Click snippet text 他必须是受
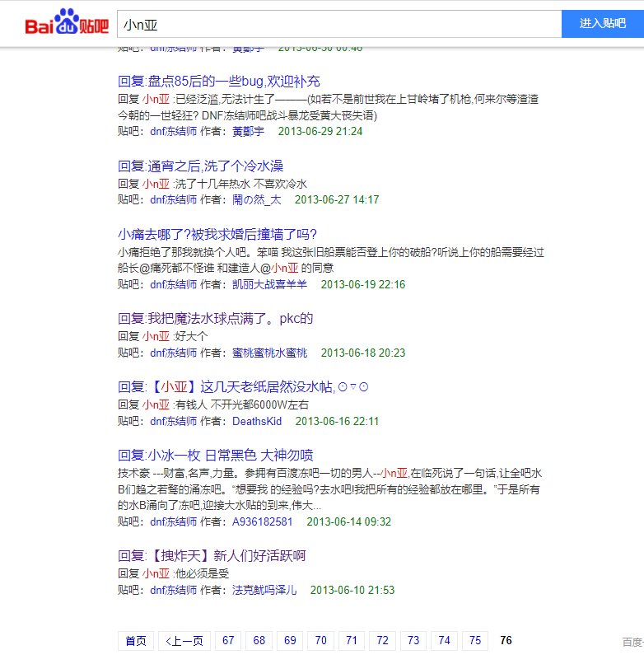Image resolution: width=644 pixels, height=664 pixels. 202,574
